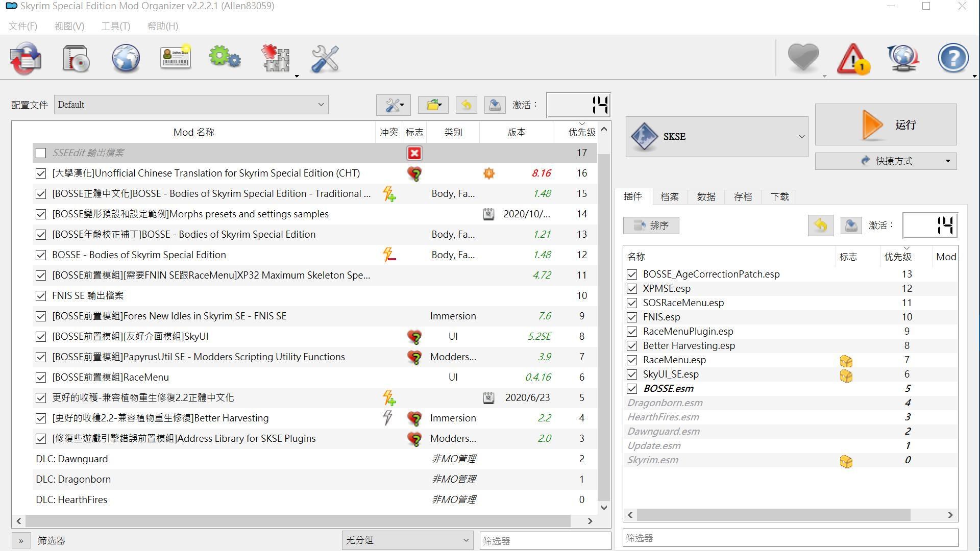Expand the 快捷方式 shortcut dropdown
980x551 pixels.
point(886,161)
